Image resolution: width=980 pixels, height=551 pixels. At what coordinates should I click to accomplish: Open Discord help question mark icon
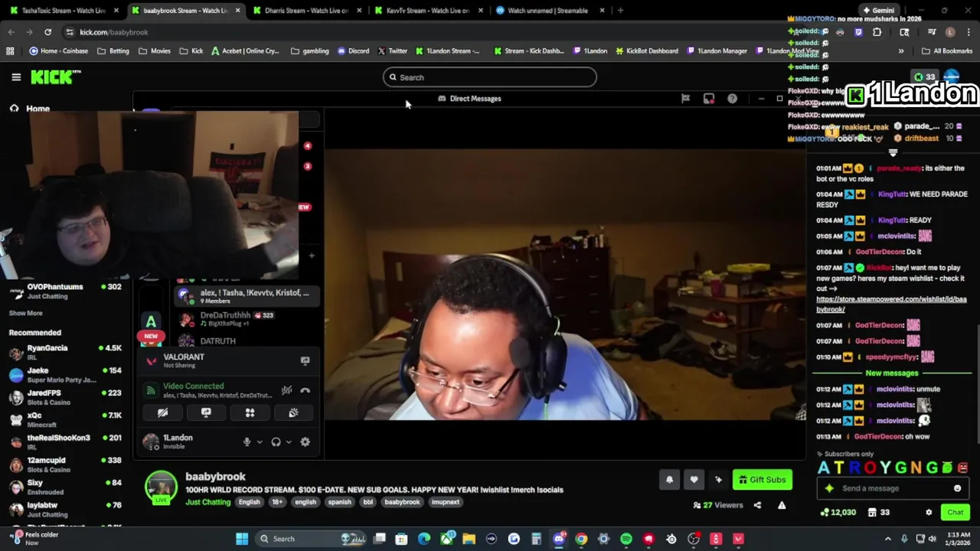(732, 99)
